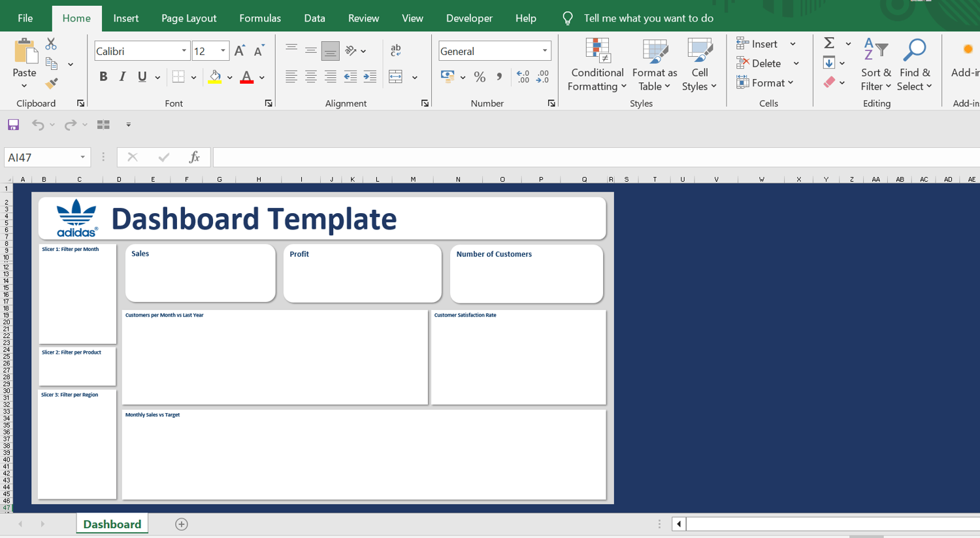Open the Clipboard pane dialog launcher
The width and height of the screenshot is (980, 538).
click(80, 103)
